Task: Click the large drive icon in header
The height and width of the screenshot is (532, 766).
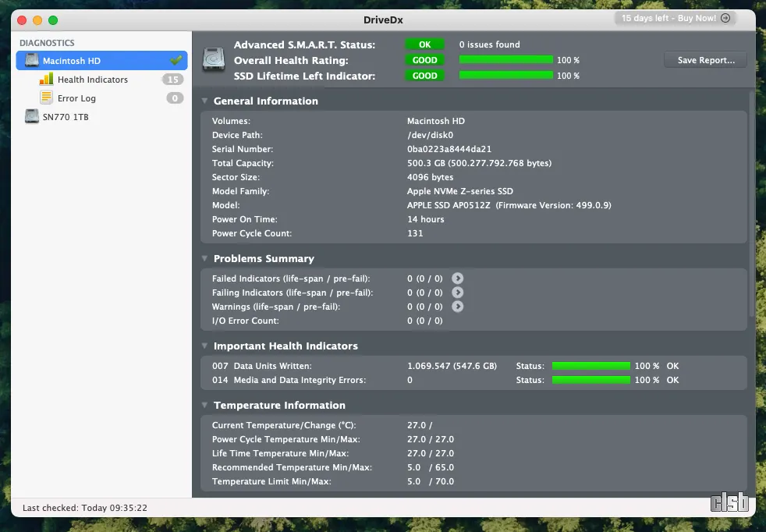Action: 214,60
